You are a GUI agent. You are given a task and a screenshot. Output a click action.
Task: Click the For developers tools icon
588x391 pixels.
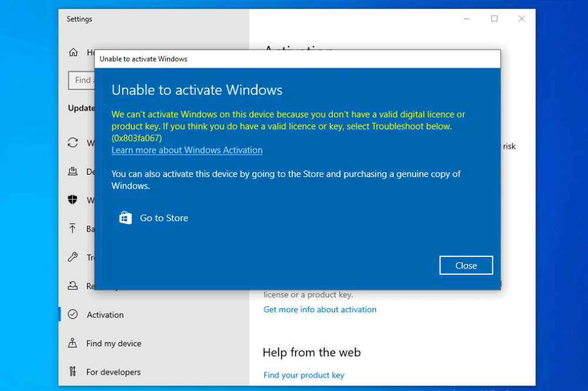click(x=73, y=372)
